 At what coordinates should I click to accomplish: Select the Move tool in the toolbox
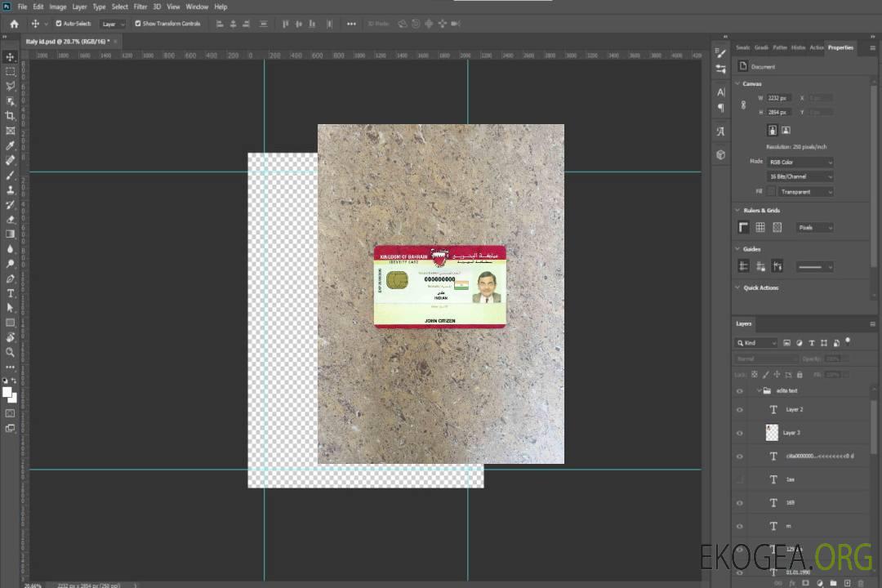[10, 57]
